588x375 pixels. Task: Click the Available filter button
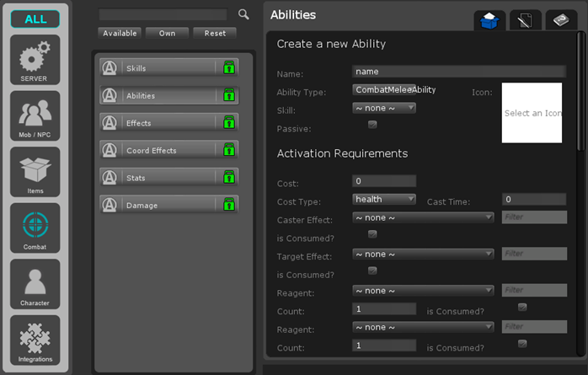120,33
